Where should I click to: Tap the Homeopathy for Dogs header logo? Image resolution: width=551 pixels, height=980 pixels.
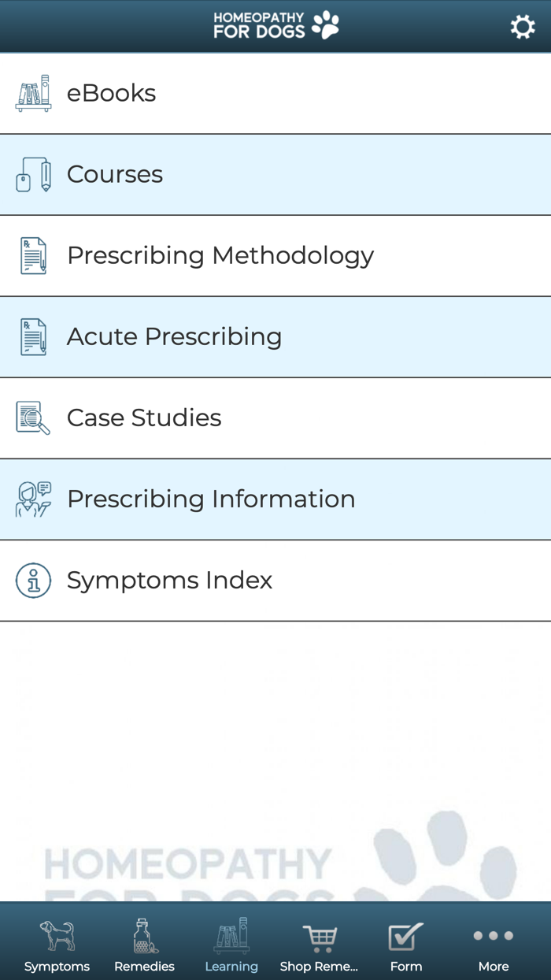click(x=275, y=26)
